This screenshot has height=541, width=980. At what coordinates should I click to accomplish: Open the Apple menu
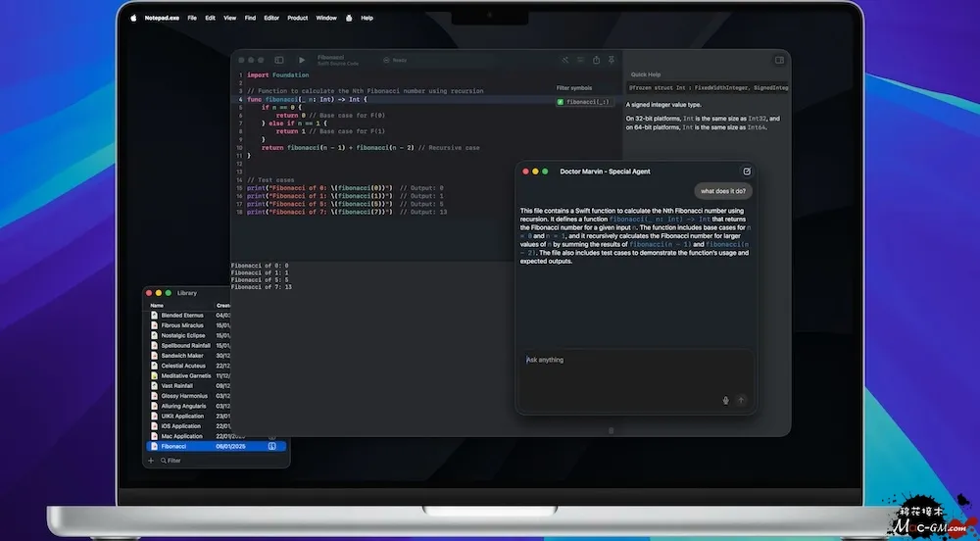coord(133,18)
